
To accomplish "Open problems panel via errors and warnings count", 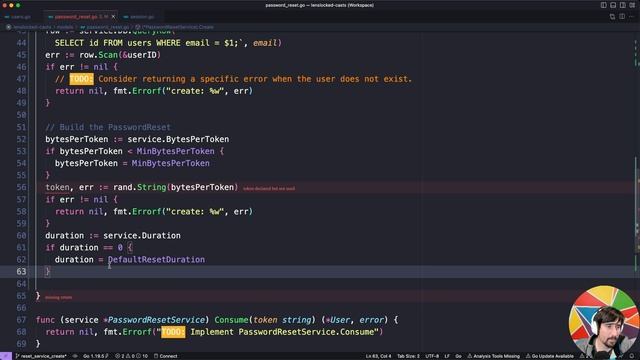I will (131, 356).
